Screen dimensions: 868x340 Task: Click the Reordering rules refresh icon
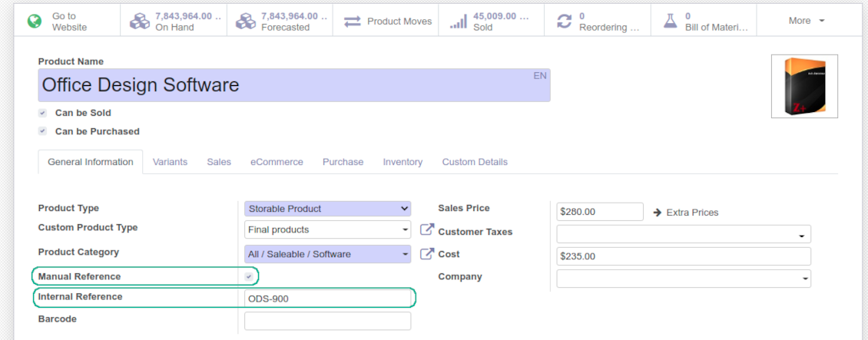(565, 21)
